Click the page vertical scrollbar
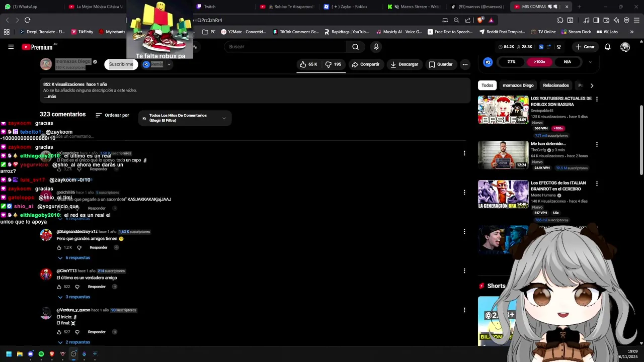The height and width of the screenshot is (362, 644). tap(641, 141)
